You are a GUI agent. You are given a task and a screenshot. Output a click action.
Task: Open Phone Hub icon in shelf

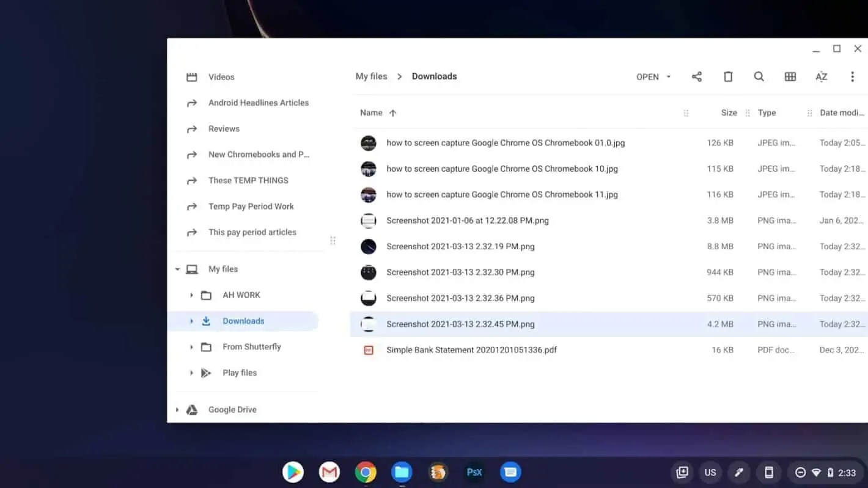768,472
